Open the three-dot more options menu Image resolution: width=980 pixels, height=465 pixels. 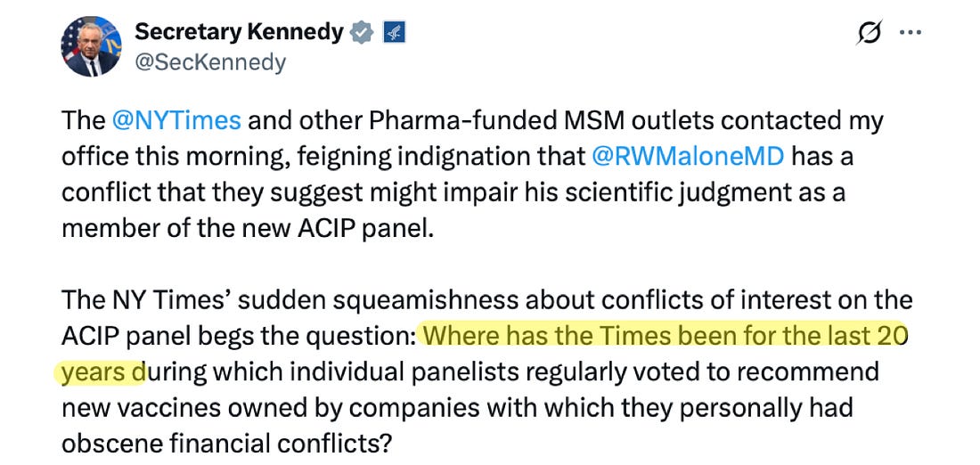point(910,33)
